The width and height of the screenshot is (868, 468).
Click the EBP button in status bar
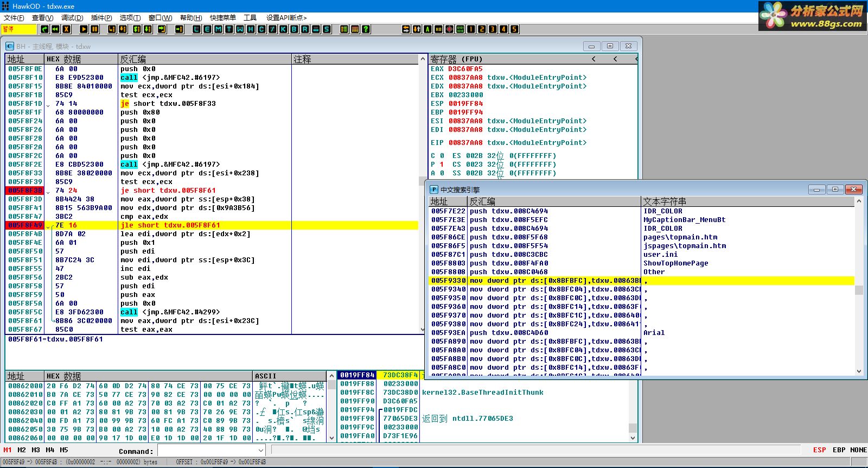click(839, 450)
